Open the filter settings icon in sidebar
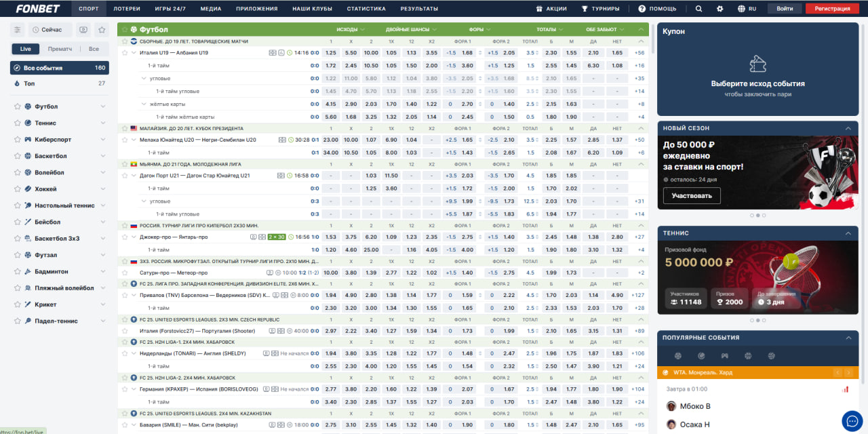 [x=18, y=30]
